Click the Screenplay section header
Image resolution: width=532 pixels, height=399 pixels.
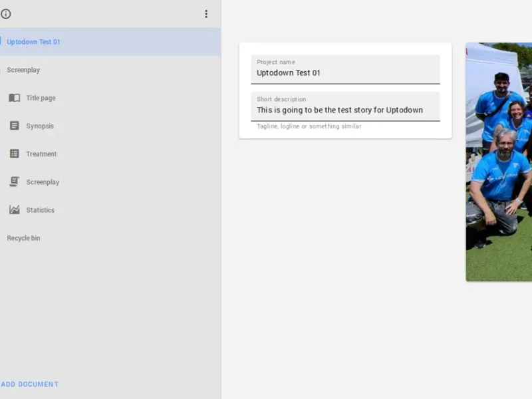[x=23, y=70]
